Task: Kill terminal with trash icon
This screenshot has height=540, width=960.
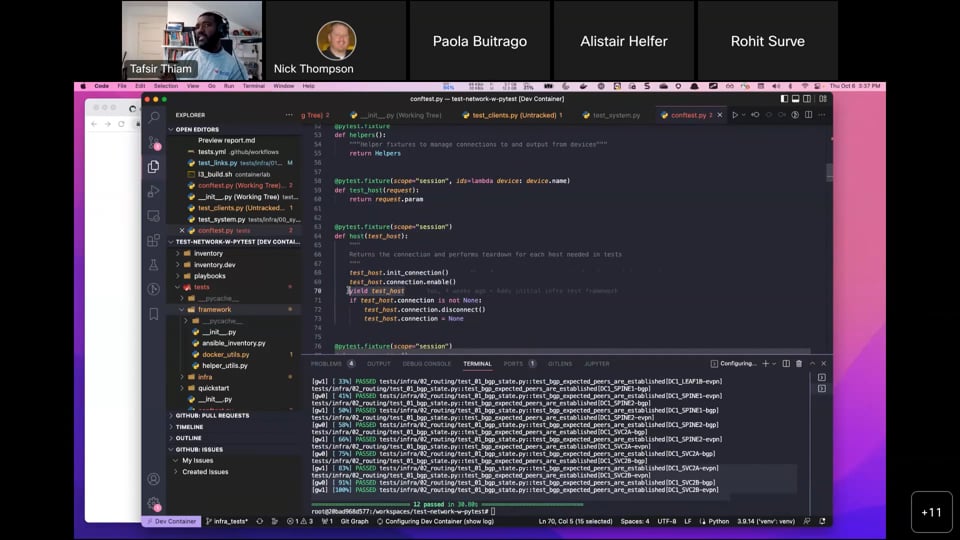Action: coord(799,364)
